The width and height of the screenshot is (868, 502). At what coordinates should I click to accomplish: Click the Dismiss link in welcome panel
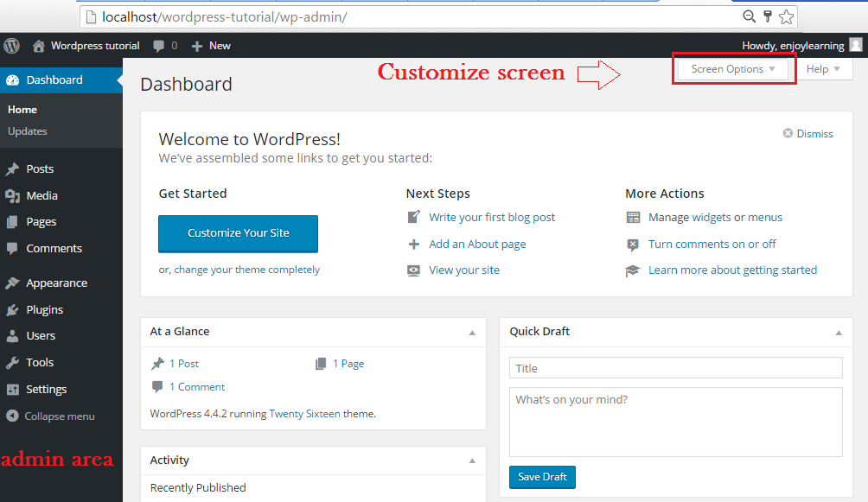[x=815, y=134]
